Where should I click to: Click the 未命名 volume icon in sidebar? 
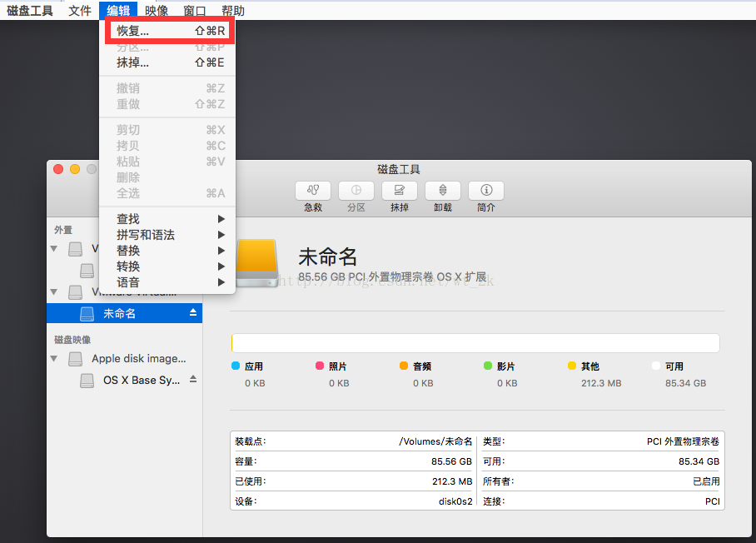tap(87, 313)
